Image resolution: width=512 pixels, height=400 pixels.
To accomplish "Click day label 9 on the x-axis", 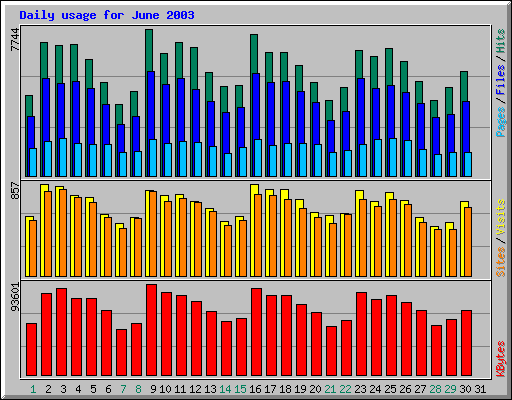I will [153, 389].
